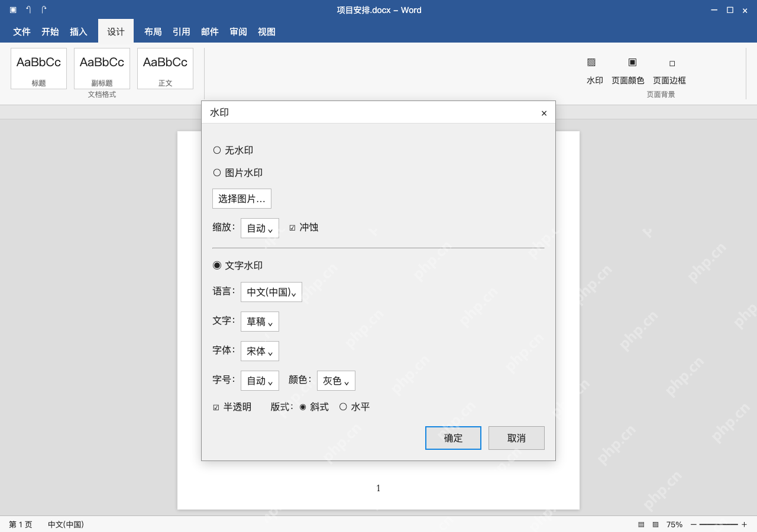Set layout to 水平 horizontal

[354, 407]
